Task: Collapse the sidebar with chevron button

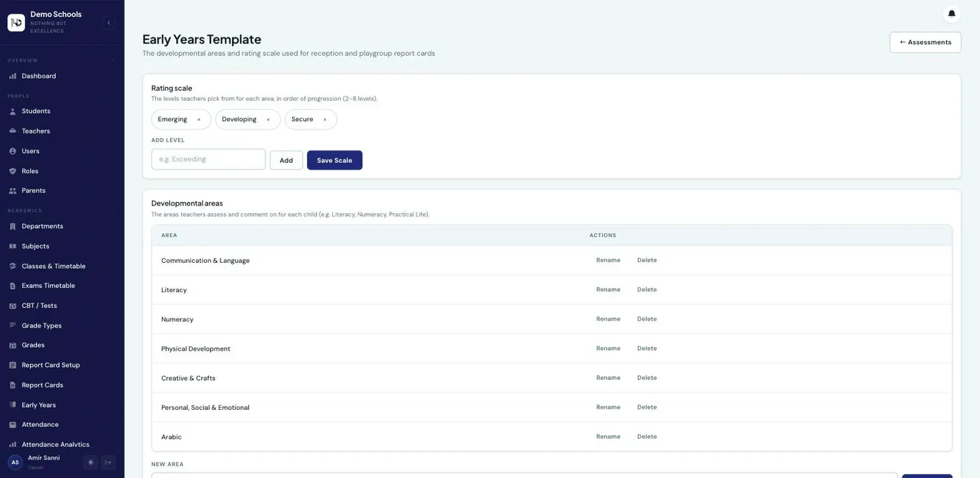Action: [x=108, y=22]
